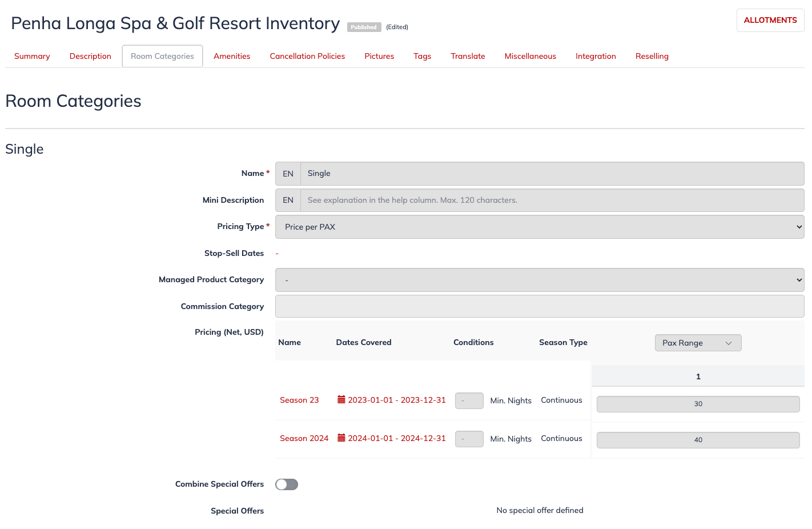
Task: Click the EN language tag beside Name
Action: click(288, 174)
